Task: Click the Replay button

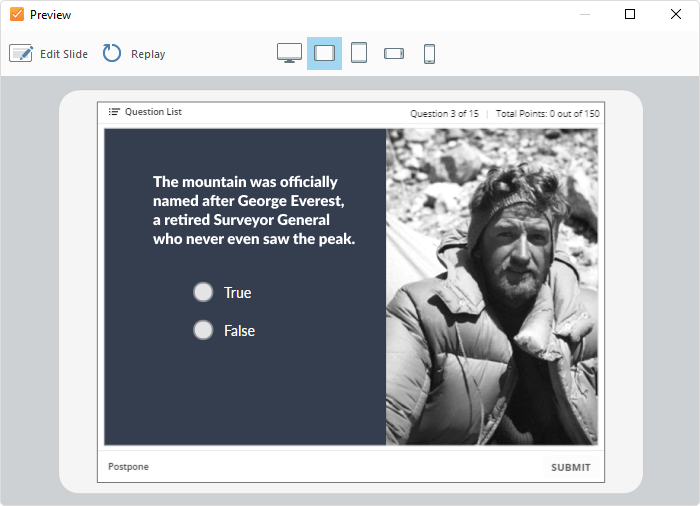Action: 134,54
